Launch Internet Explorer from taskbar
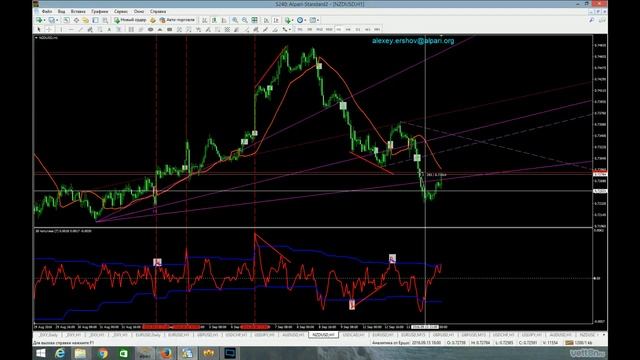The height and width of the screenshot is (360, 640). [x=60, y=353]
